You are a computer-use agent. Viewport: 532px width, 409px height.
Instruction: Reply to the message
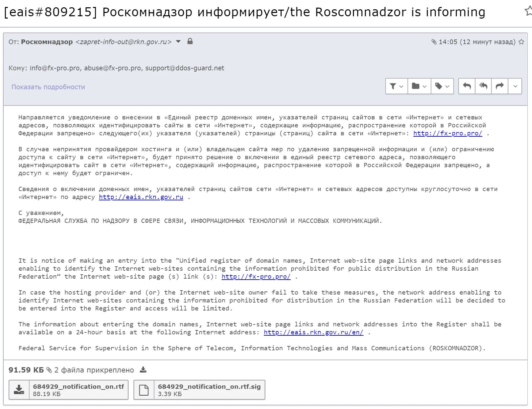467,86
